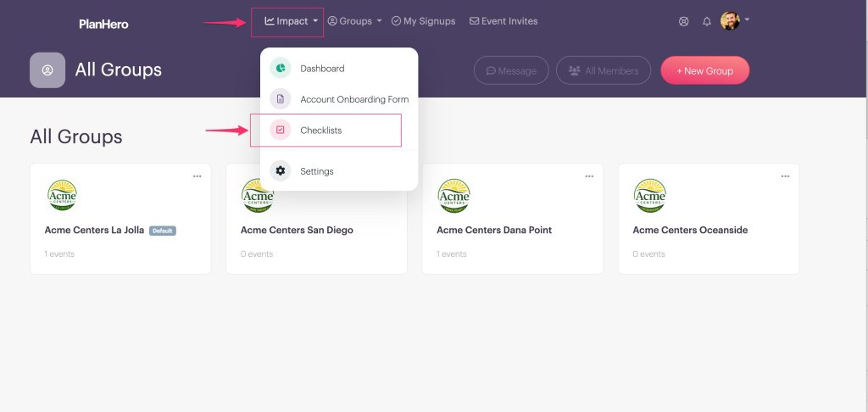This screenshot has height=412, width=868.
Task: Open Acme Centers La Jolla group
Action: [x=94, y=230]
